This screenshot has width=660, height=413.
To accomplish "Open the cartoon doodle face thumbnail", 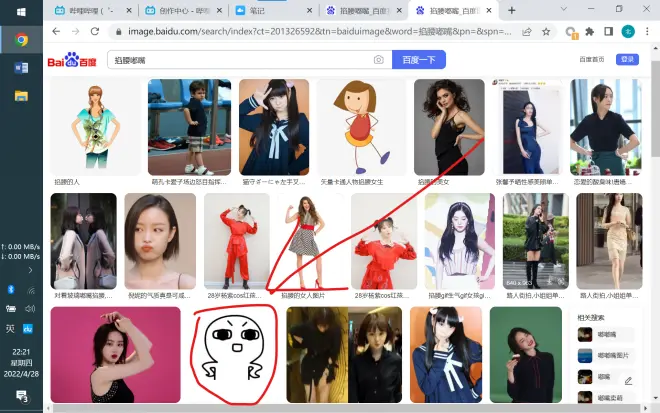I will tap(234, 355).
